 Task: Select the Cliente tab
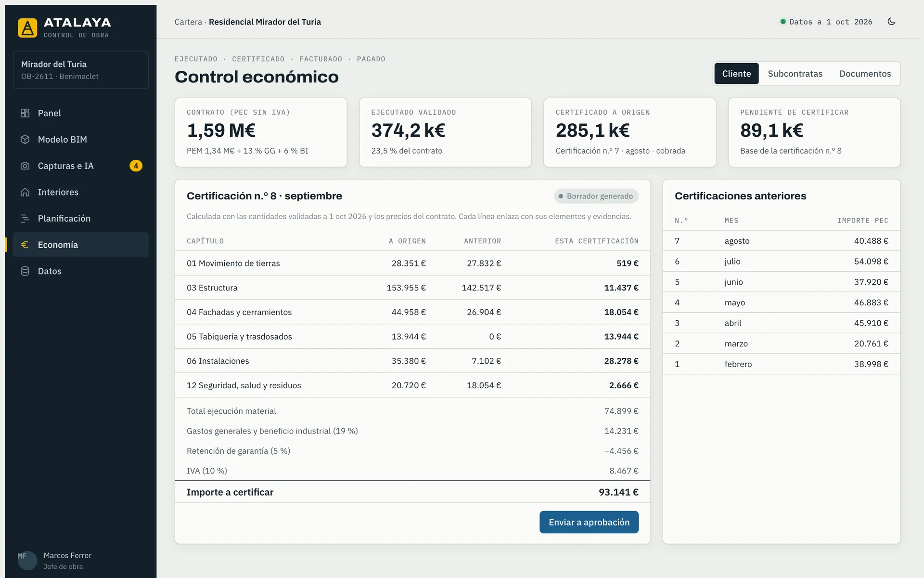click(736, 74)
